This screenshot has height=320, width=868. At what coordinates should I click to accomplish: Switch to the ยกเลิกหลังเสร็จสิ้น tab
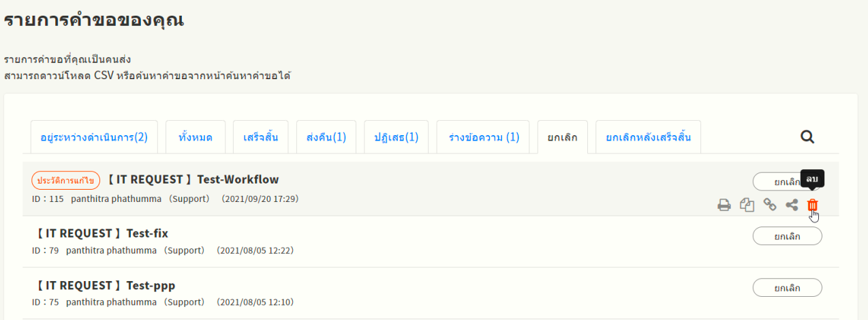648,137
